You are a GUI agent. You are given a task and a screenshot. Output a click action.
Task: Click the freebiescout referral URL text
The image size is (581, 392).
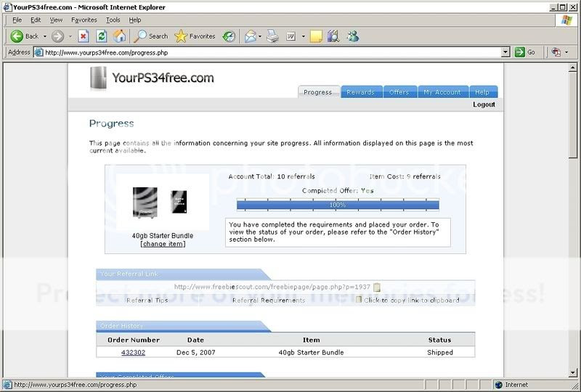[x=272, y=287]
